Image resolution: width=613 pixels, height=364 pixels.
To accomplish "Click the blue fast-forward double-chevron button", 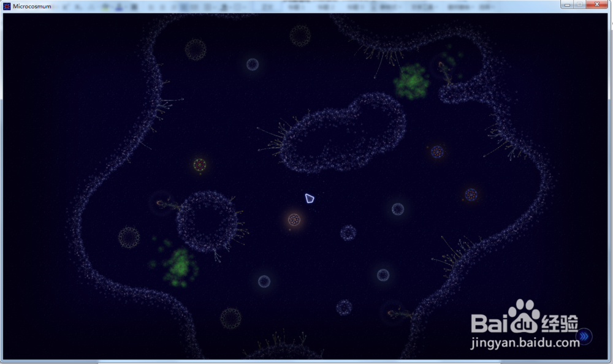I will coord(584,336).
